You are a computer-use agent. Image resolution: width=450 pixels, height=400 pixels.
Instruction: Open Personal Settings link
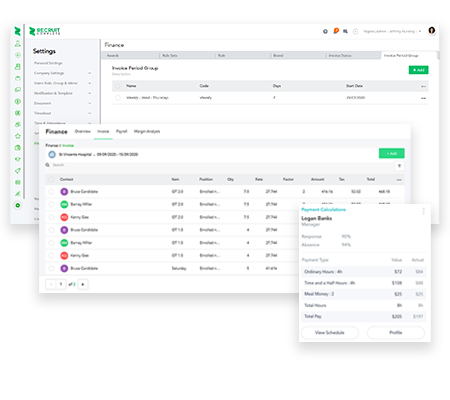pos(48,63)
